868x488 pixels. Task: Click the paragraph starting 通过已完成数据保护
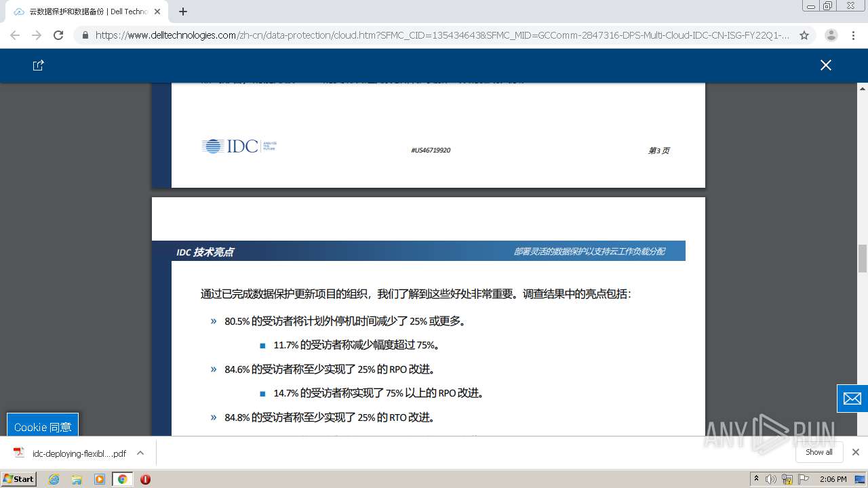416,294
